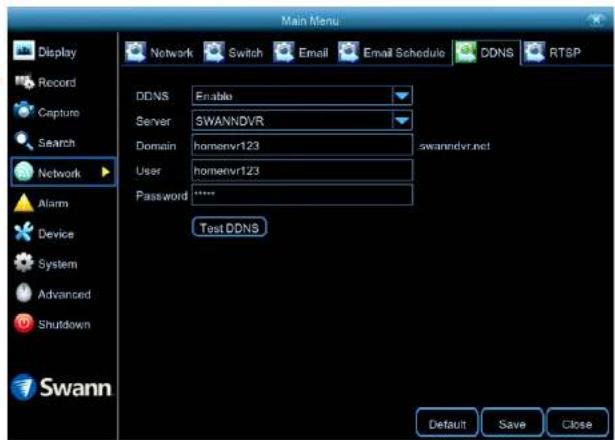
Task: Switch to the Email tab
Action: 301,53
